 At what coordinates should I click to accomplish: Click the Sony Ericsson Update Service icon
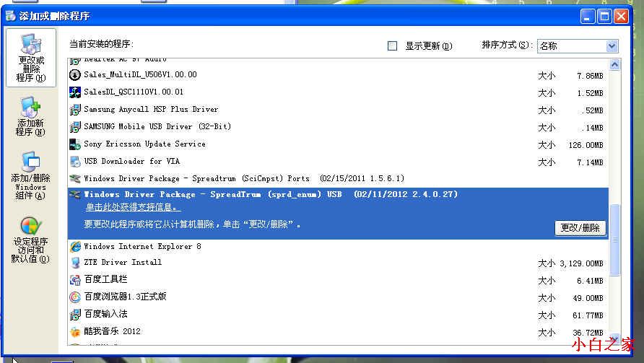tap(75, 144)
